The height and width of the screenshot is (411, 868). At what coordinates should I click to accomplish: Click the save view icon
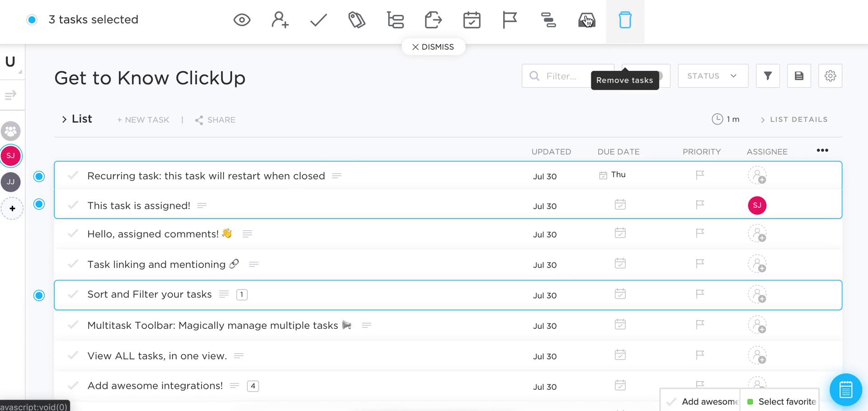pyautogui.click(x=799, y=76)
